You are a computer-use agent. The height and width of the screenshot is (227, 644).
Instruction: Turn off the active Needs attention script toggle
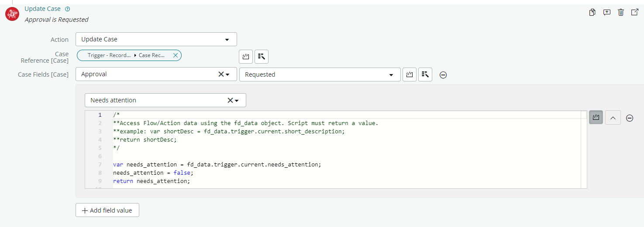point(596,118)
